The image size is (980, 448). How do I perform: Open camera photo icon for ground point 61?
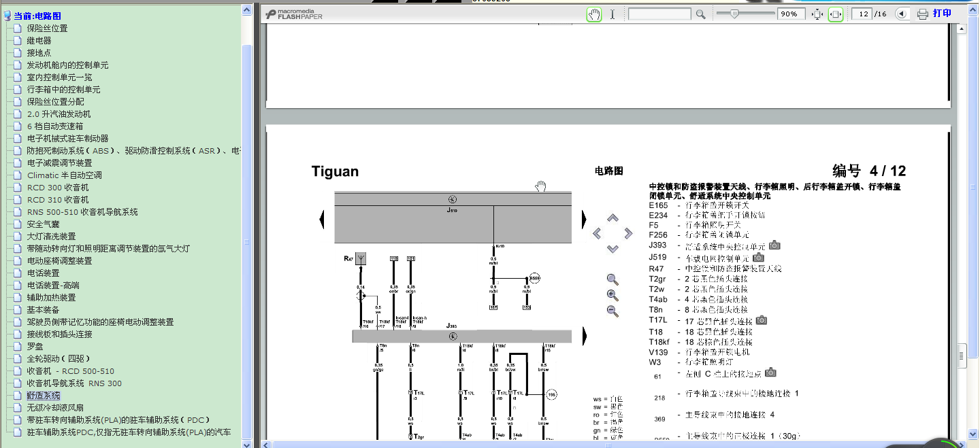coord(770,372)
